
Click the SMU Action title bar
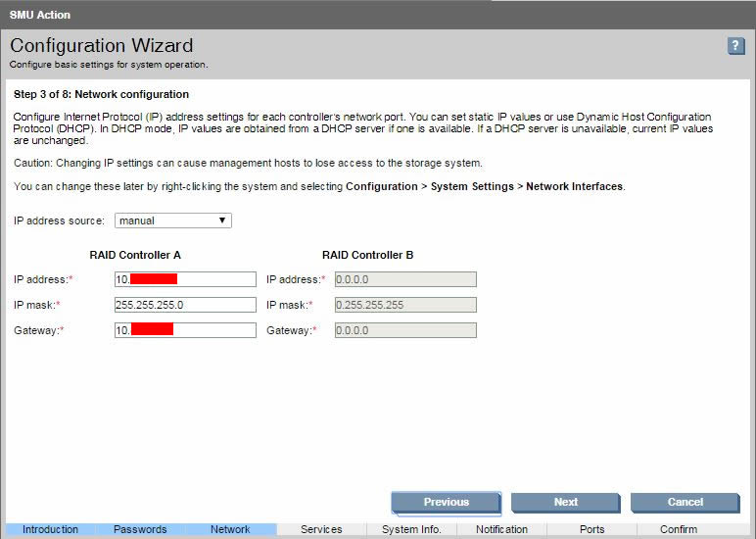pyautogui.click(x=378, y=15)
